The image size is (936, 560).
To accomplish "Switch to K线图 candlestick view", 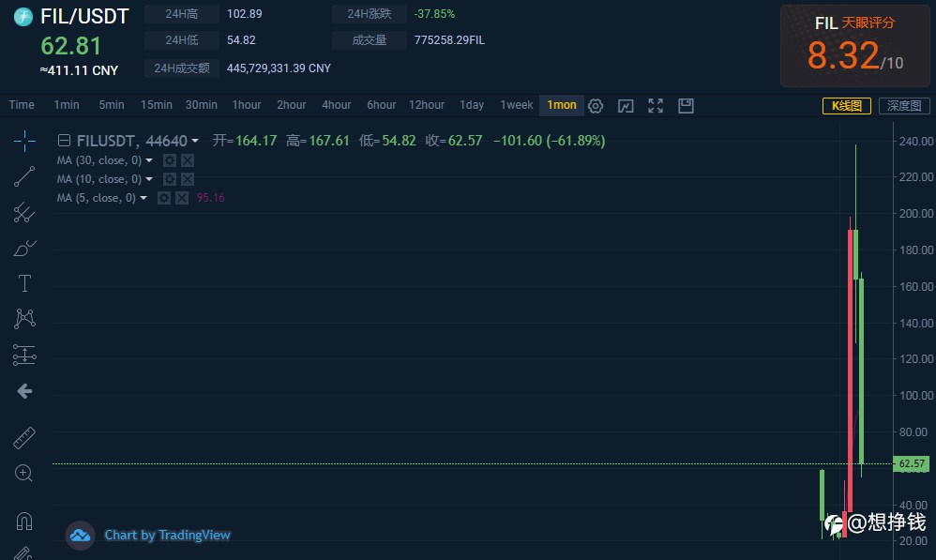I will pyautogui.click(x=847, y=106).
